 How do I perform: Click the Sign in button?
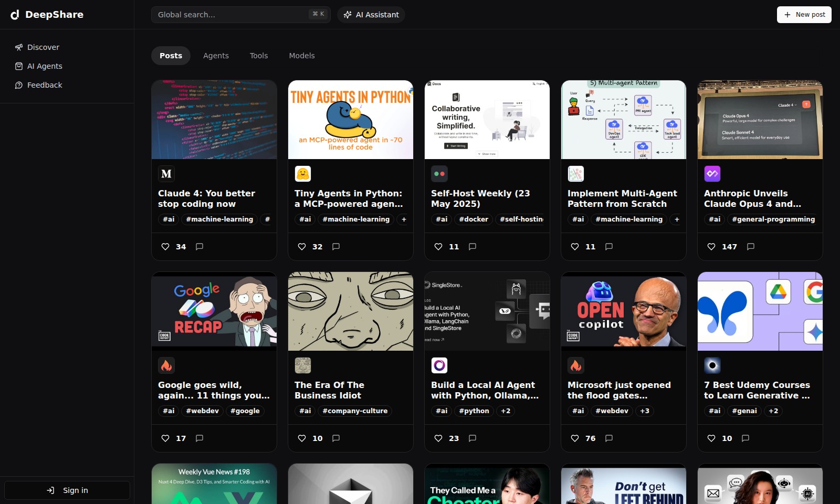point(67,490)
